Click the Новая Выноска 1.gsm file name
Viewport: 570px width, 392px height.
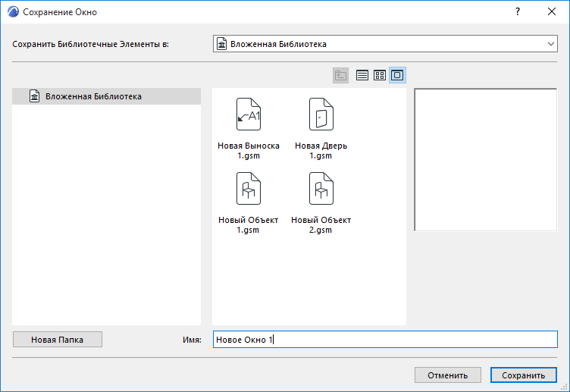click(x=249, y=151)
